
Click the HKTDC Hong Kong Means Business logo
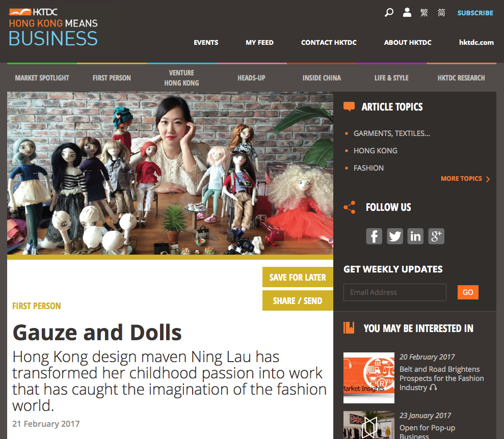(53, 28)
